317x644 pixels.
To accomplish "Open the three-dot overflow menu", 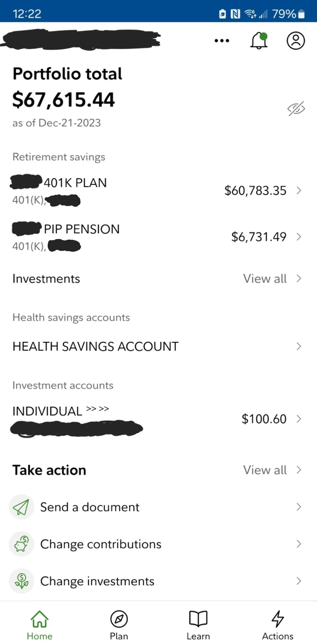I will [x=222, y=41].
